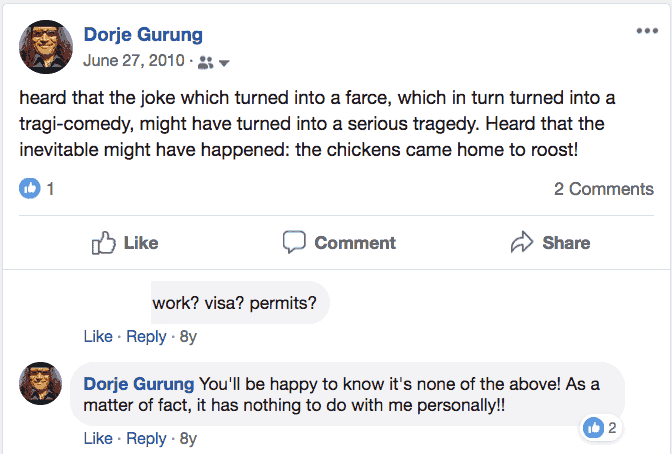Click the thumbs-up reaction icon under the post
Image resolution: width=672 pixels, height=454 pixels.
(x=30, y=188)
